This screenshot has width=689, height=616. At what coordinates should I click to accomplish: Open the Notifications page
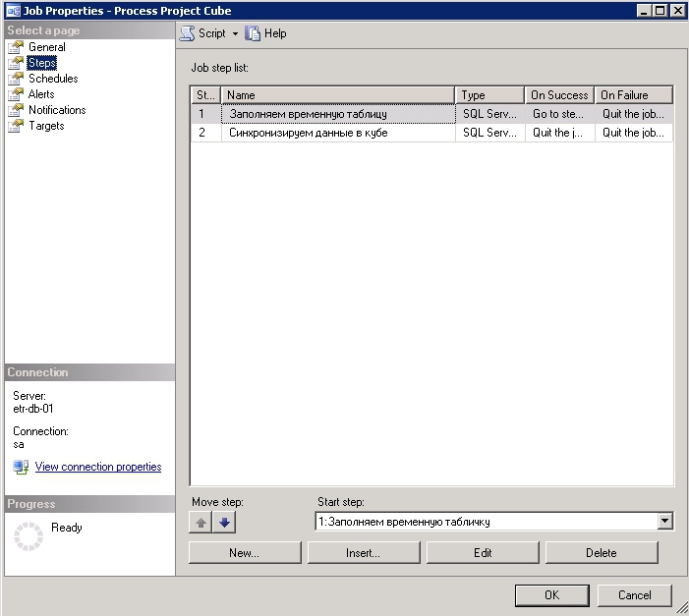click(57, 110)
